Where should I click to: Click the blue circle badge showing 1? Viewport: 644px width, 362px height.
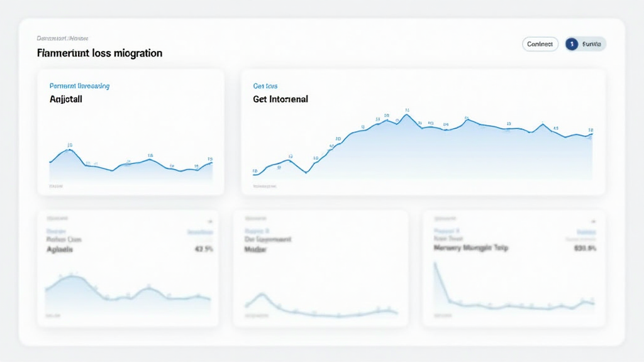pyautogui.click(x=572, y=44)
